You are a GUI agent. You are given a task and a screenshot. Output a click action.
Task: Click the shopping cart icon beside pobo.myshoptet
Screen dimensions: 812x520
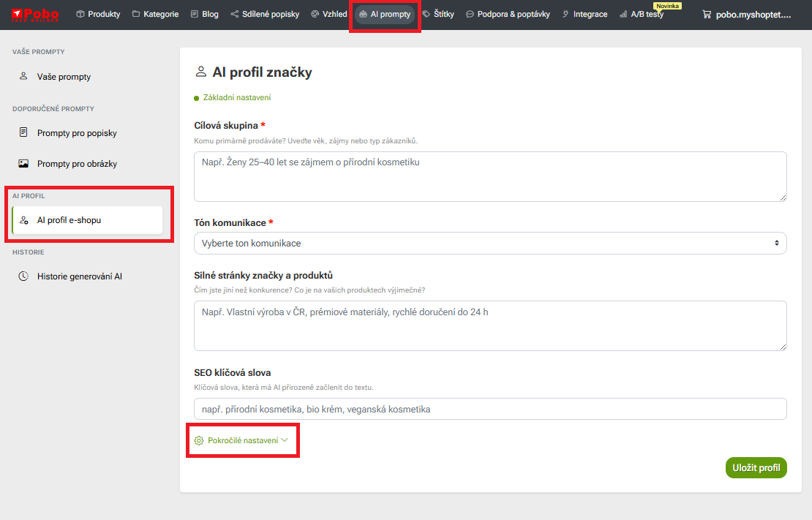[x=707, y=14]
